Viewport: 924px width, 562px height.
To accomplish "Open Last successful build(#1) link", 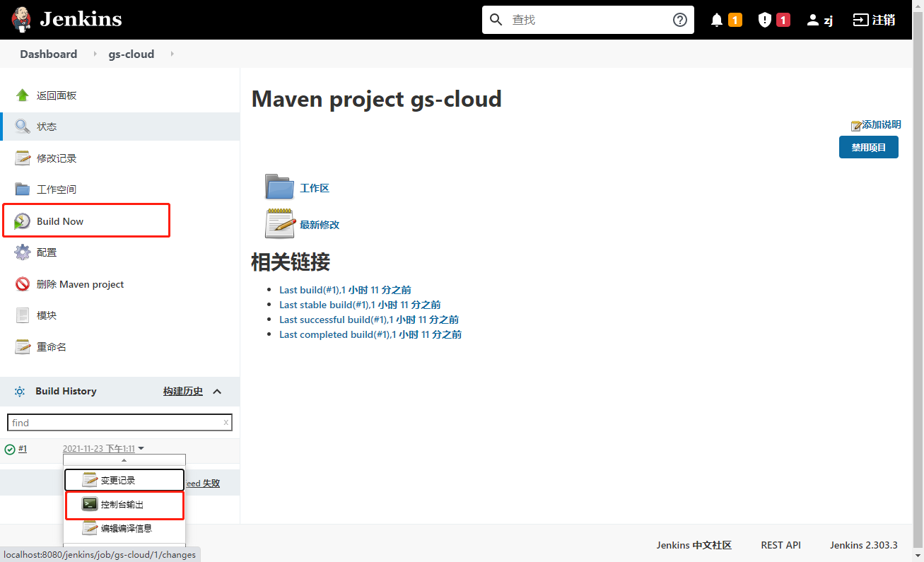I will [x=369, y=320].
